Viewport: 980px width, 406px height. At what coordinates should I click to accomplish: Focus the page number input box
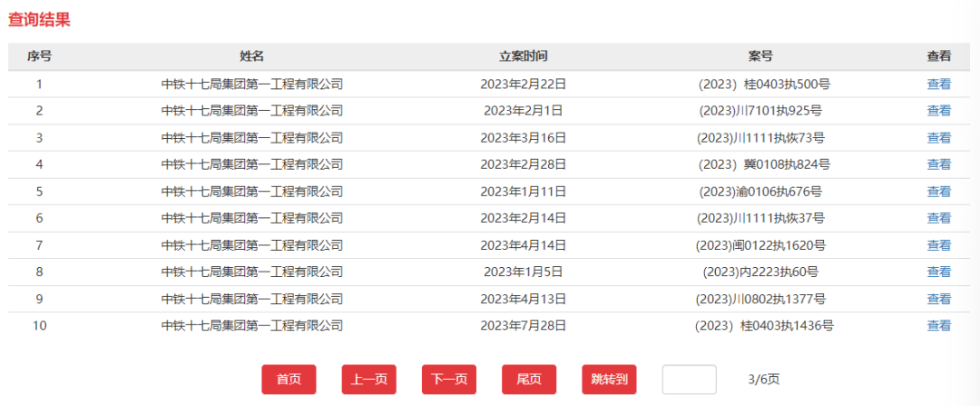(x=689, y=380)
